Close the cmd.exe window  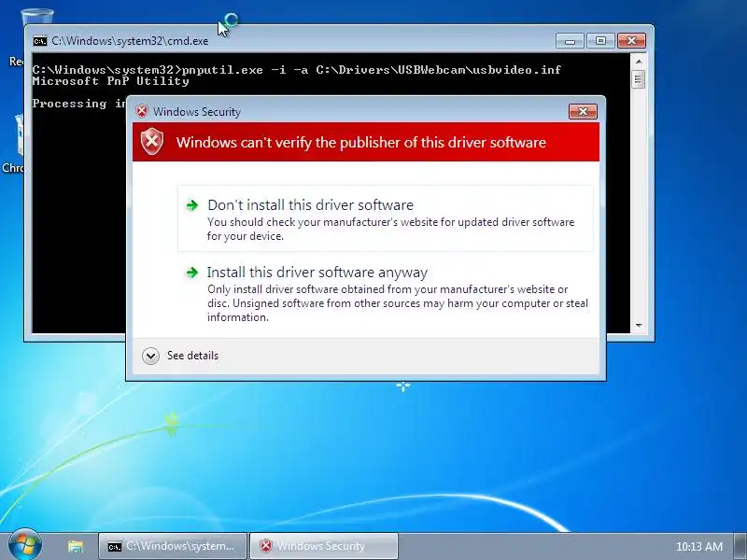point(631,41)
